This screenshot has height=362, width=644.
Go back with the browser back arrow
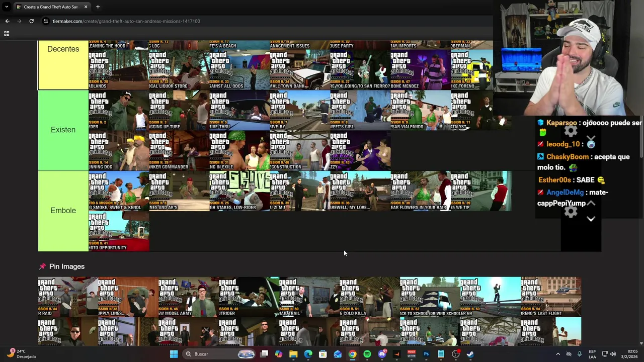pos(7,21)
